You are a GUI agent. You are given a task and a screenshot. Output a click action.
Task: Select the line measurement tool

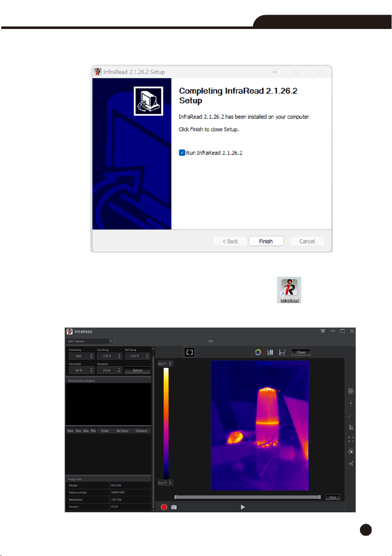(x=351, y=415)
